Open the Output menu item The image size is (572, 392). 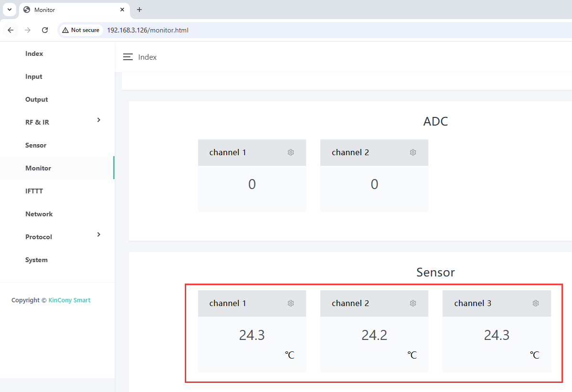36,99
